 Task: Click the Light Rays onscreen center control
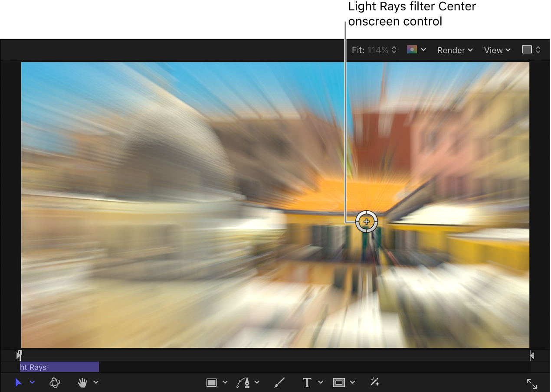[367, 221]
